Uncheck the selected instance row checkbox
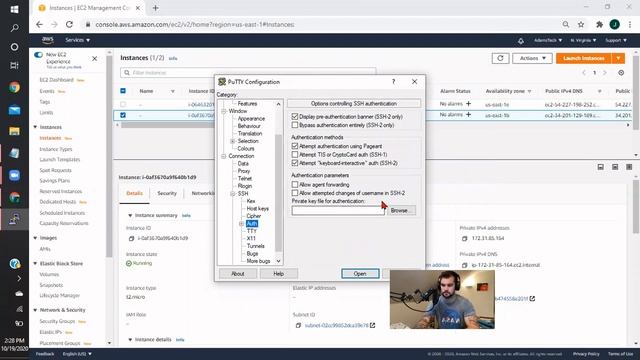Screen dimensions: 640x360 pos(123,115)
